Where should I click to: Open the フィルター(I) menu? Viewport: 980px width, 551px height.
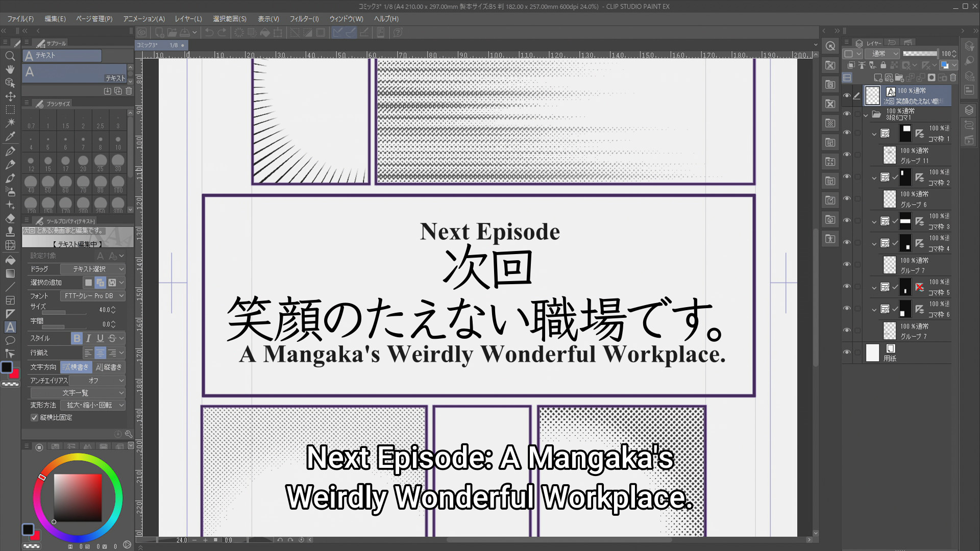[304, 19]
